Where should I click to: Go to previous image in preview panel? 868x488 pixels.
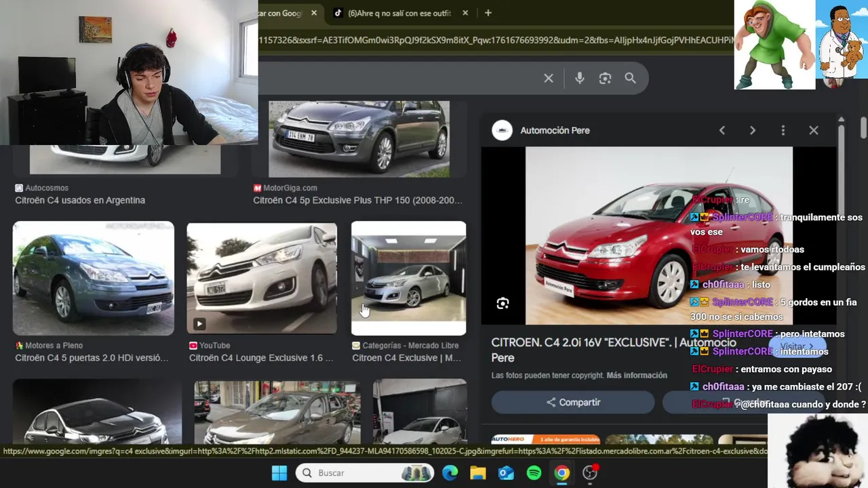pyautogui.click(x=722, y=130)
